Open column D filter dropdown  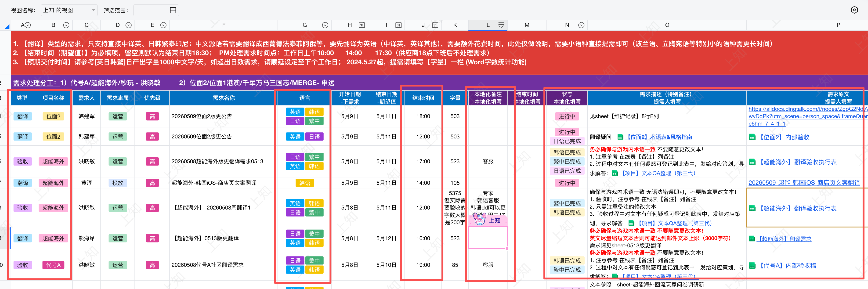128,25
